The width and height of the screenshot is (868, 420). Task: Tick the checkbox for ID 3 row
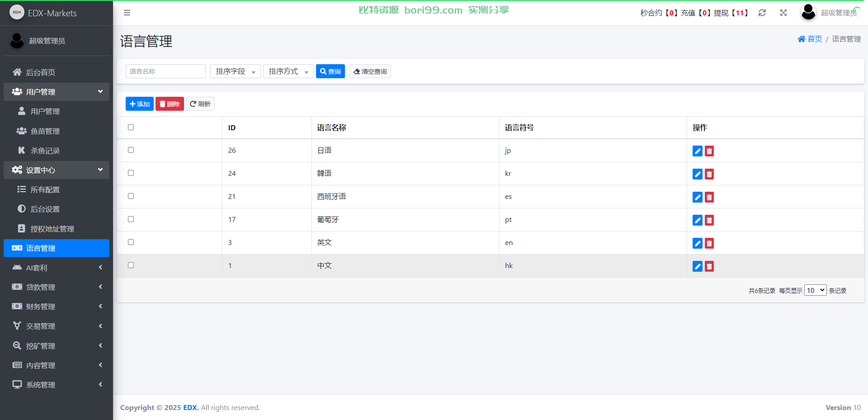pos(131,242)
